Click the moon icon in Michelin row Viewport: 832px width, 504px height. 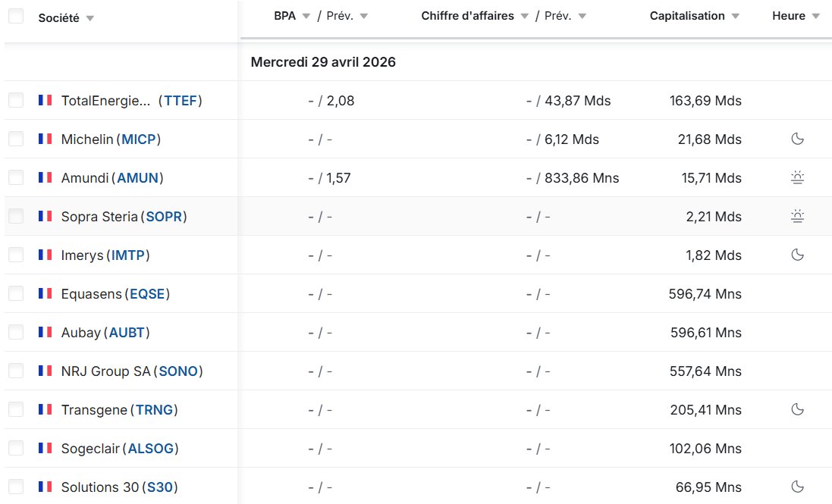click(798, 139)
